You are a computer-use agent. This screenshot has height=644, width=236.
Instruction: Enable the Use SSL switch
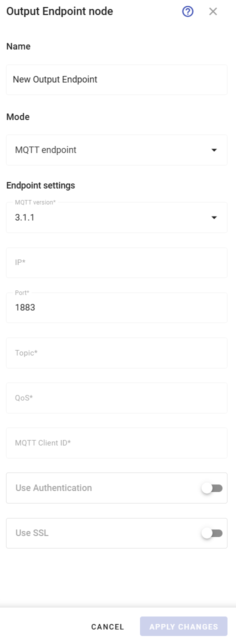pos(212,533)
